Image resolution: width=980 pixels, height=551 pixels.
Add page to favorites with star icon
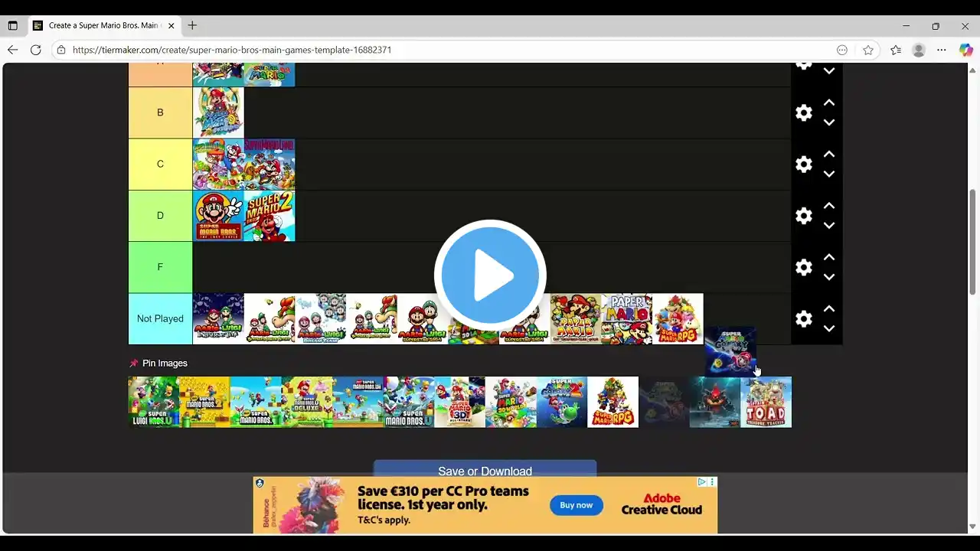pyautogui.click(x=868, y=50)
